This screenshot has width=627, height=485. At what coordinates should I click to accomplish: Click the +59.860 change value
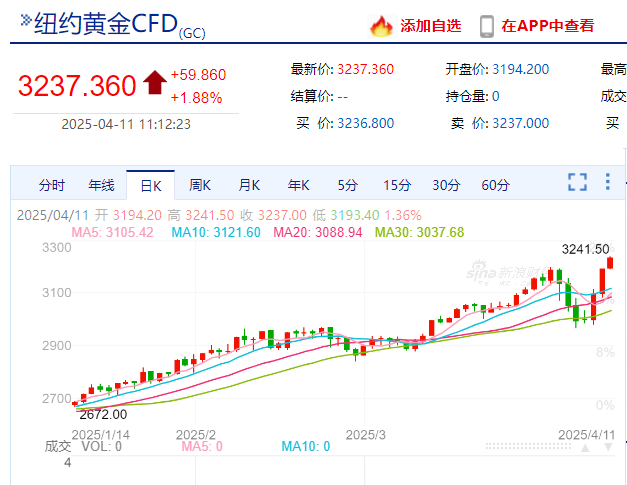[x=198, y=75]
